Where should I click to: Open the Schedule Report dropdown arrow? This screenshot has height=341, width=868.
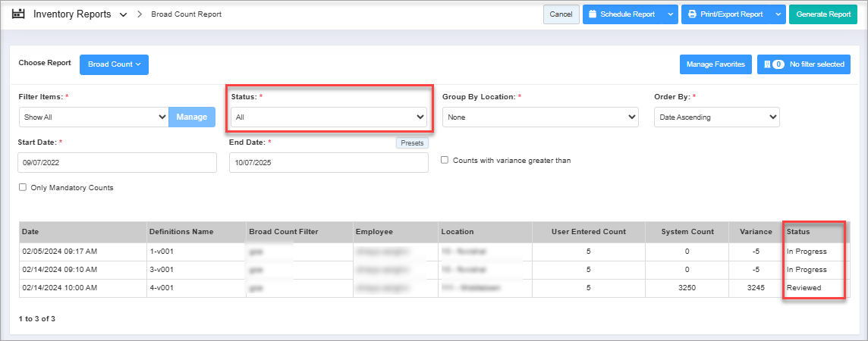point(669,14)
